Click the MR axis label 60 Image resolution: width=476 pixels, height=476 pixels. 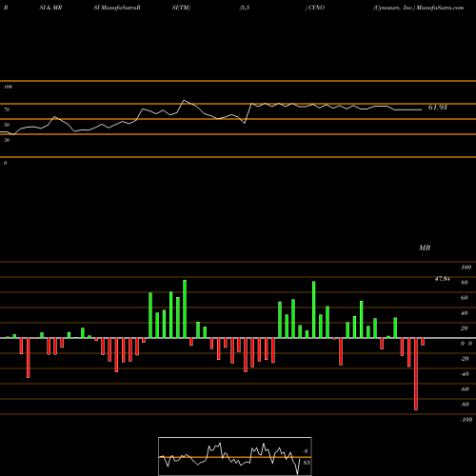point(465,298)
